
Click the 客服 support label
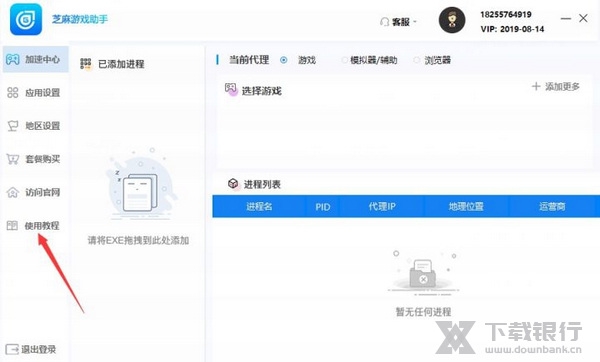(401, 22)
